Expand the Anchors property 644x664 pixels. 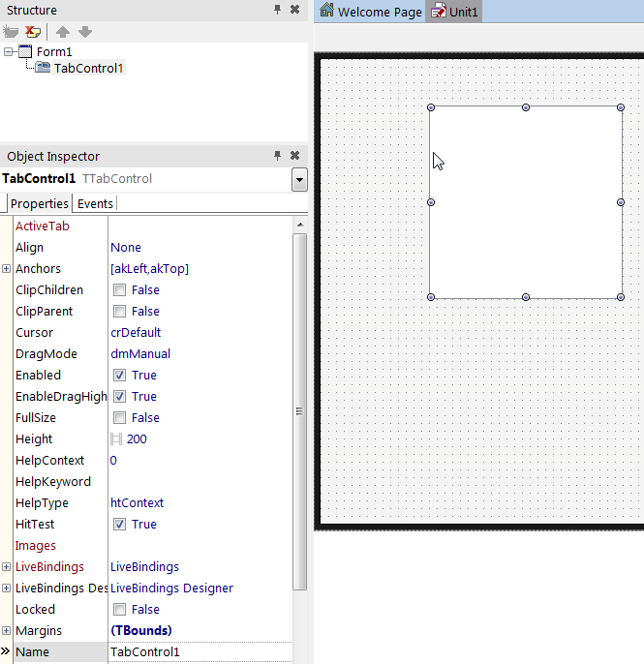[x=7, y=269]
